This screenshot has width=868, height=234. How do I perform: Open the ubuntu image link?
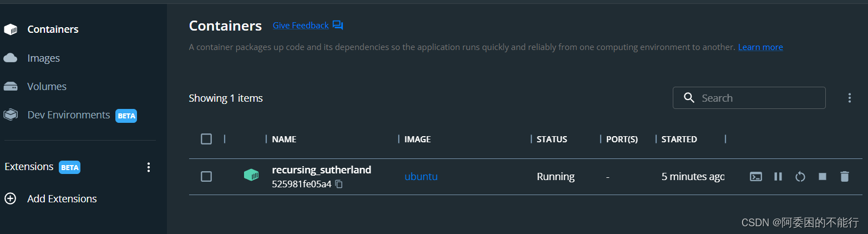coord(421,177)
